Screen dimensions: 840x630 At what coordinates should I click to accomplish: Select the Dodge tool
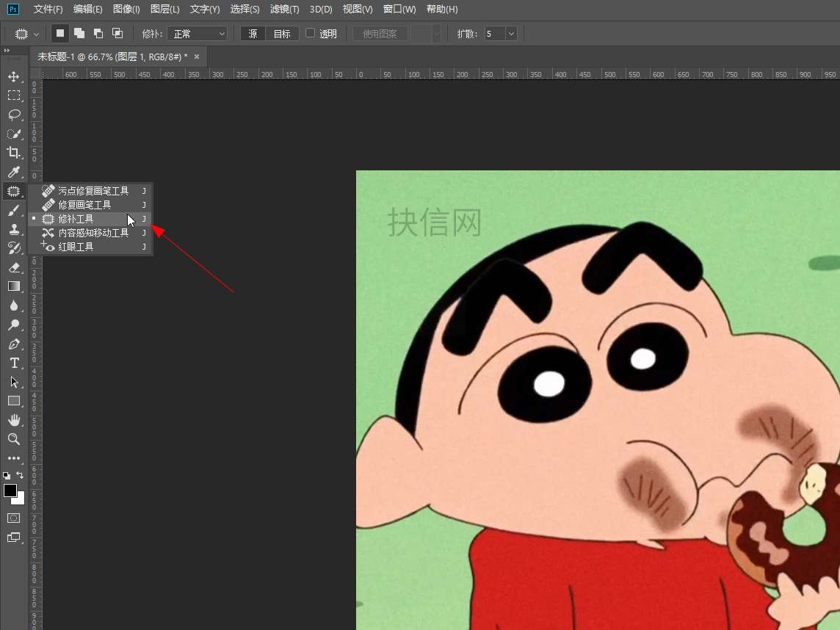pyautogui.click(x=14, y=325)
